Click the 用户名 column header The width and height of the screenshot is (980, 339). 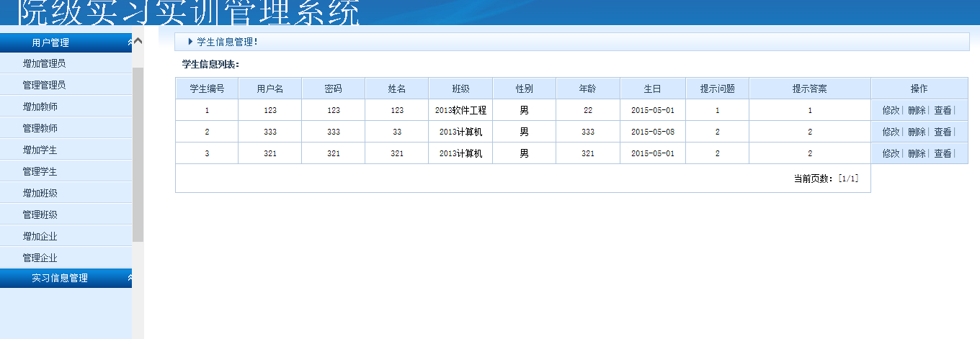pos(270,89)
